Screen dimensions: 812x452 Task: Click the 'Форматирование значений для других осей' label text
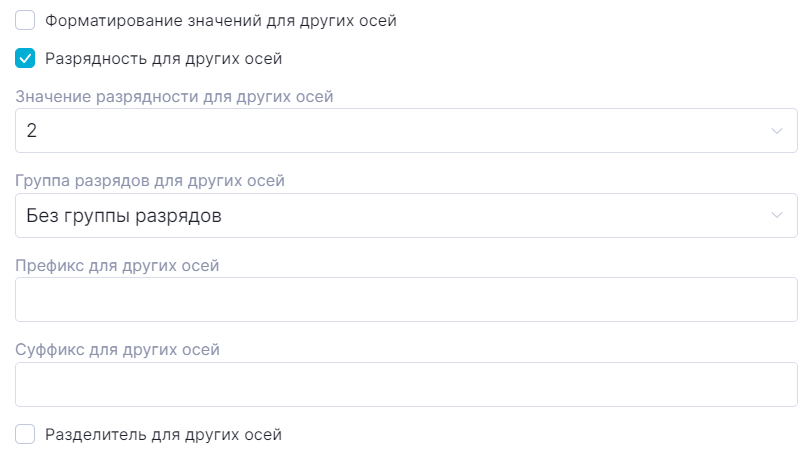[x=221, y=20]
